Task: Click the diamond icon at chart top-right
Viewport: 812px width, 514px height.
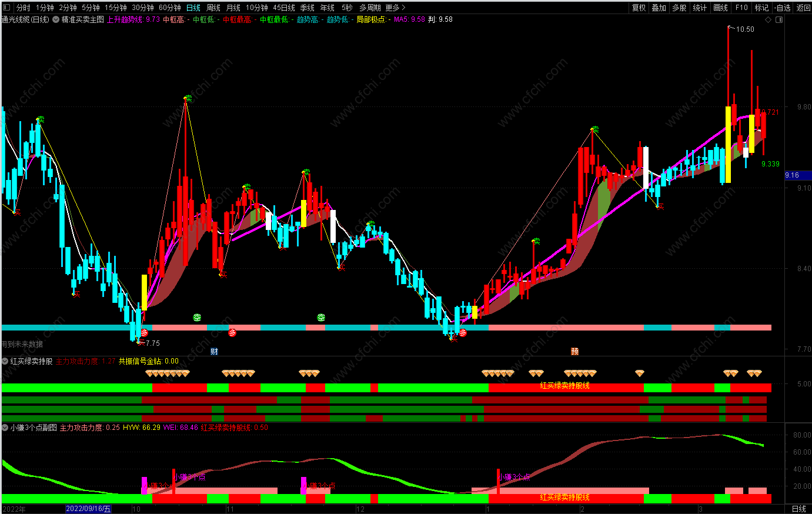Action: point(768,19)
